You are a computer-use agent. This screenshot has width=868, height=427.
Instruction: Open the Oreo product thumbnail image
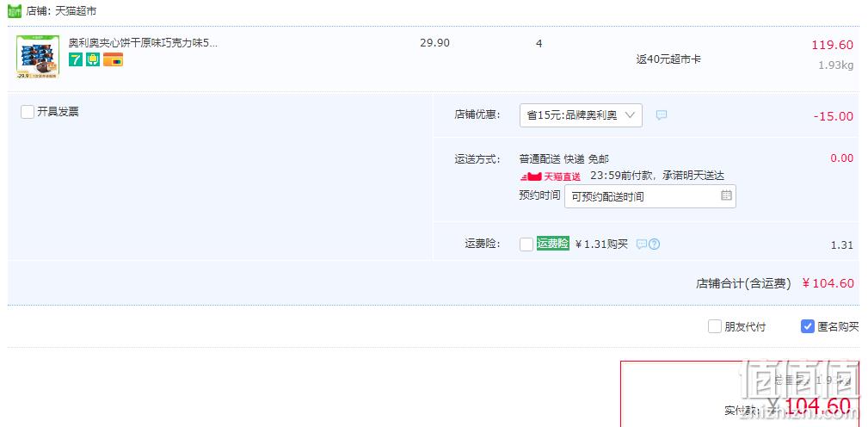[38, 58]
